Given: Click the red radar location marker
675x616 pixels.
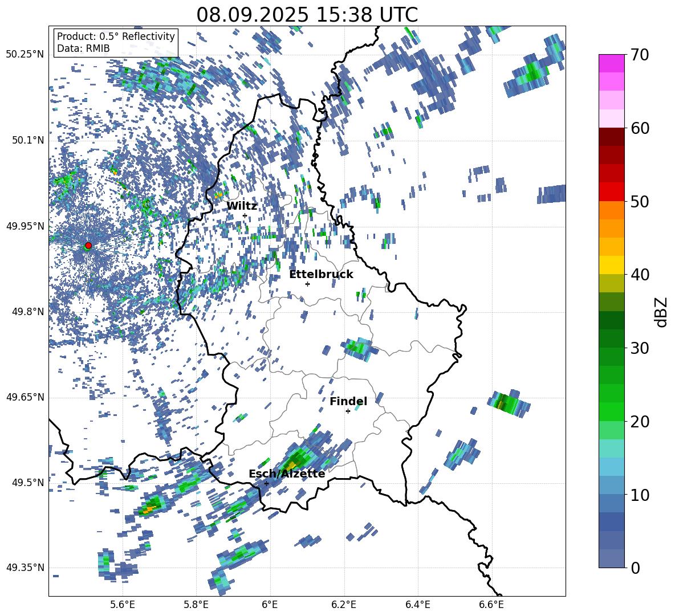Looking at the screenshot, I should (88, 245).
